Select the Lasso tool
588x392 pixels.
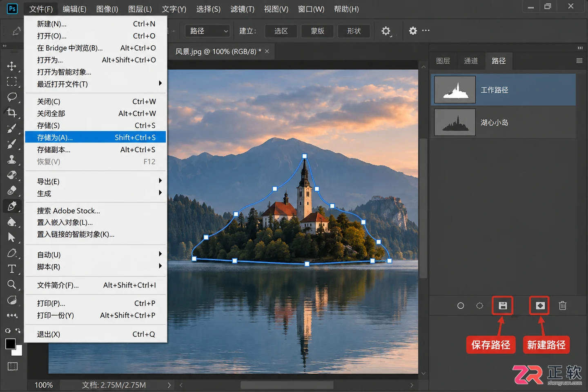12,97
